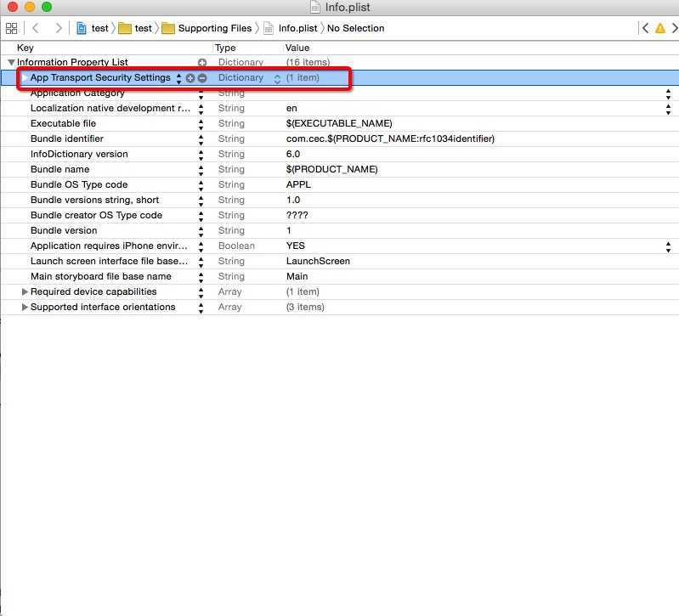Click the yellow warning triangle icon

coord(660,28)
